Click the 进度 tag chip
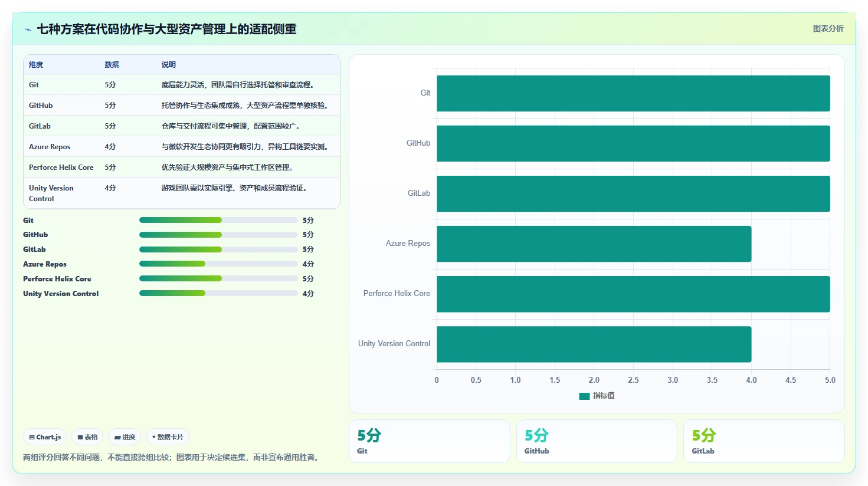 pyautogui.click(x=125, y=437)
